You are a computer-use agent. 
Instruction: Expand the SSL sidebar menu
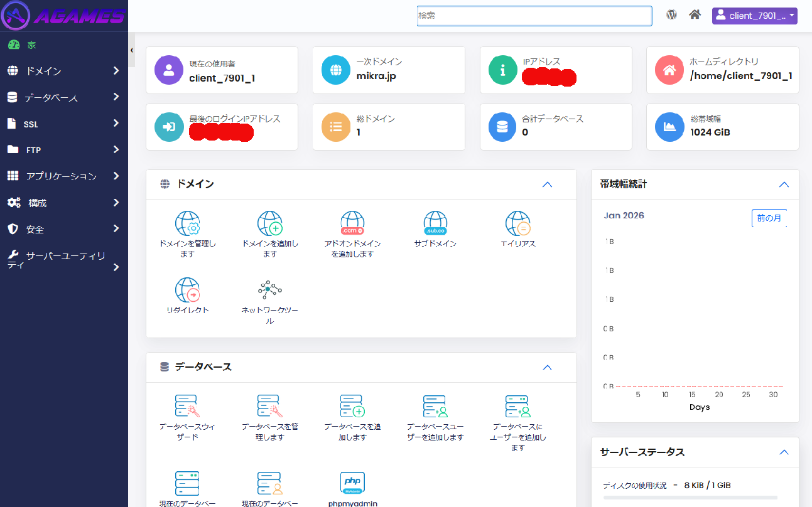(x=63, y=124)
